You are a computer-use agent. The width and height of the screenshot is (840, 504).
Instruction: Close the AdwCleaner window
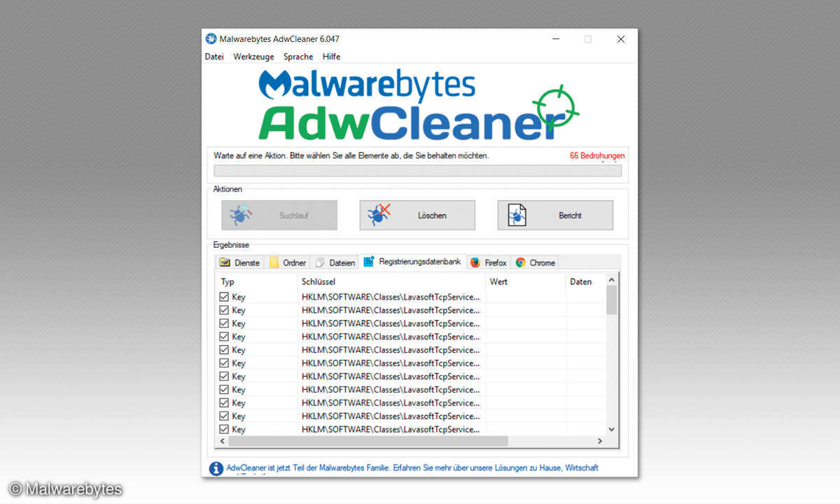pyautogui.click(x=620, y=39)
